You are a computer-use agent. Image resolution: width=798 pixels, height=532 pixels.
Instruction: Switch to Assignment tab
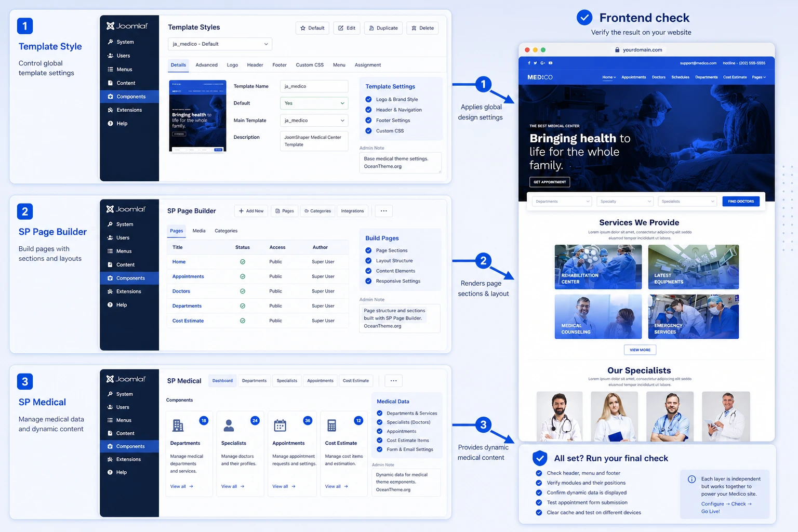[367, 65]
